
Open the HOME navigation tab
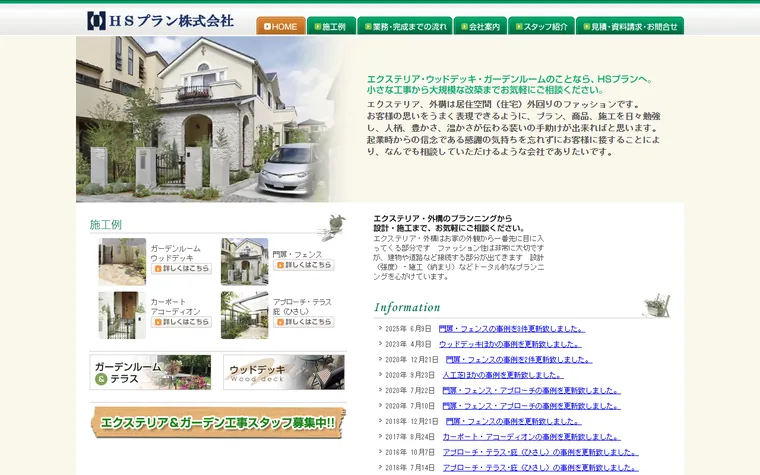point(281,26)
